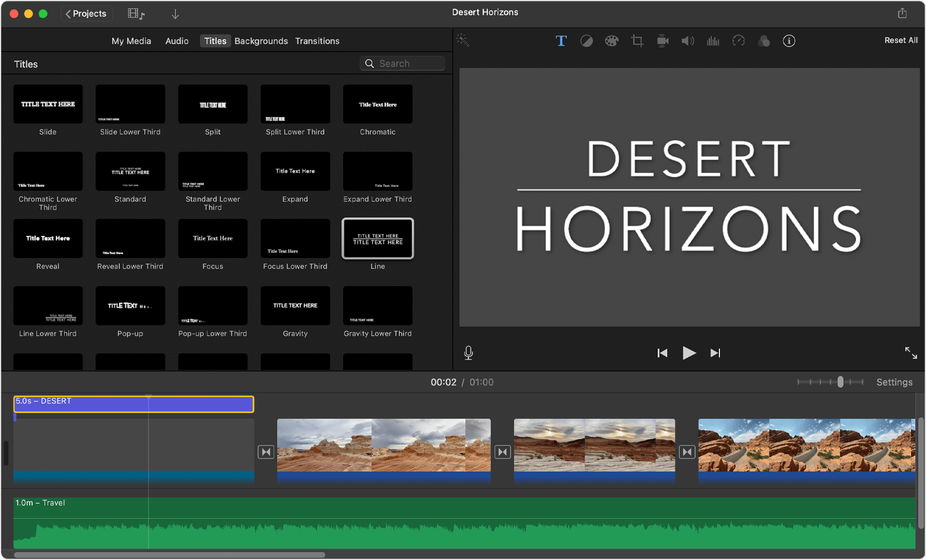This screenshot has width=926, height=560.
Task: Open the Cropping tool
Action: click(637, 40)
